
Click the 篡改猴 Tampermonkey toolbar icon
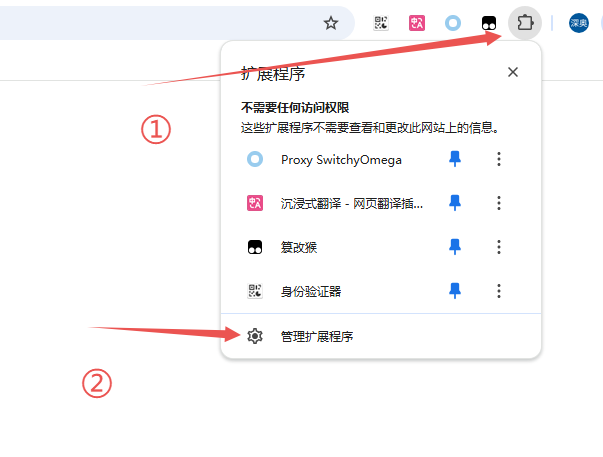coord(489,23)
